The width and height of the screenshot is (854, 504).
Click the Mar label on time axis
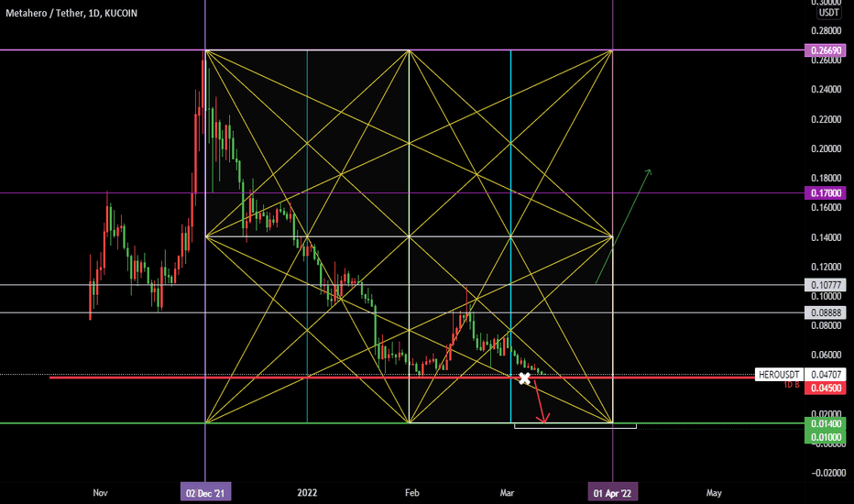[507, 493]
